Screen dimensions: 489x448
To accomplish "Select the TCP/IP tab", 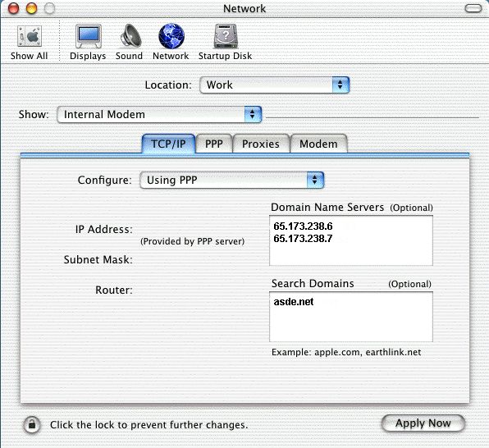I will (x=168, y=144).
